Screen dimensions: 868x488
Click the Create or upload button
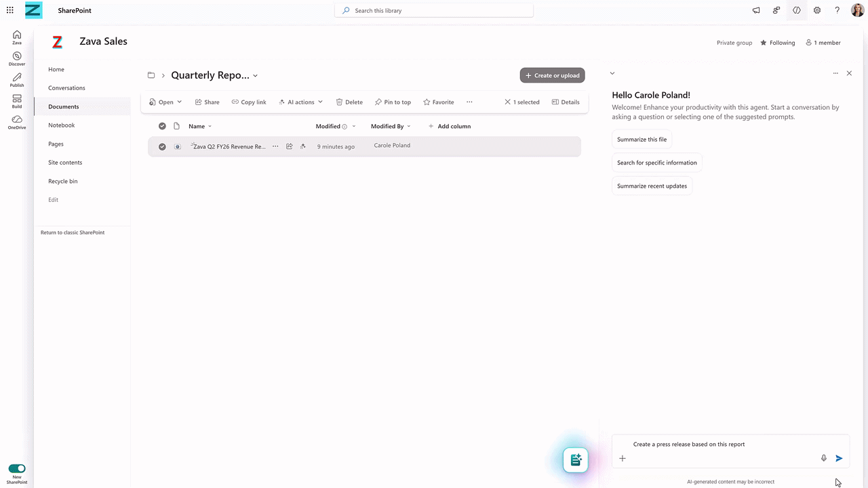pos(552,75)
